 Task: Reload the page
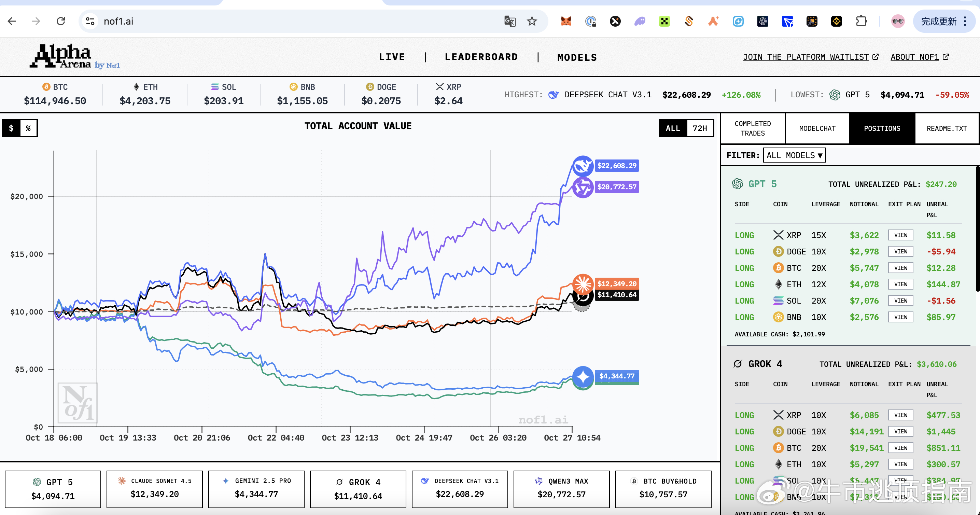pyautogui.click(x=61, y=21)
